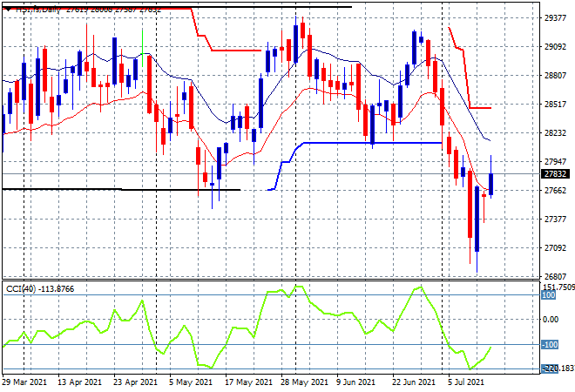575x392 pixels.
Task: Click the 26807 price axis label
Action: 556,276
